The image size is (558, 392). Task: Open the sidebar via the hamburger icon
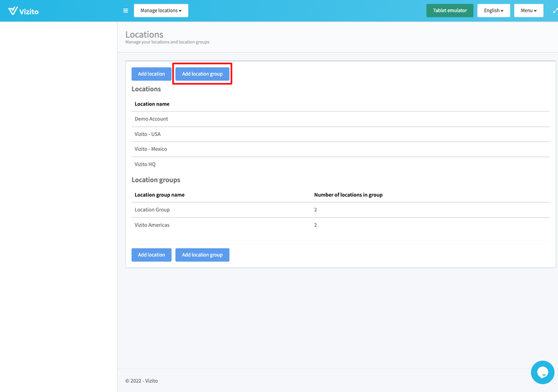[125, 11]
